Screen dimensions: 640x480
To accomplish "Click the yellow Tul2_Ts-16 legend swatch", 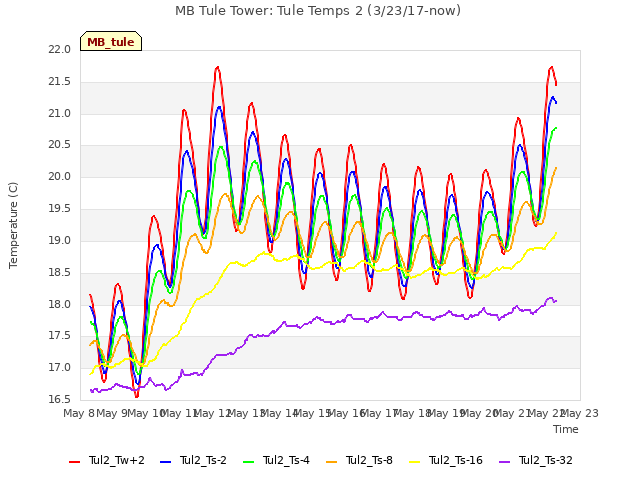I will coord(415,462).
